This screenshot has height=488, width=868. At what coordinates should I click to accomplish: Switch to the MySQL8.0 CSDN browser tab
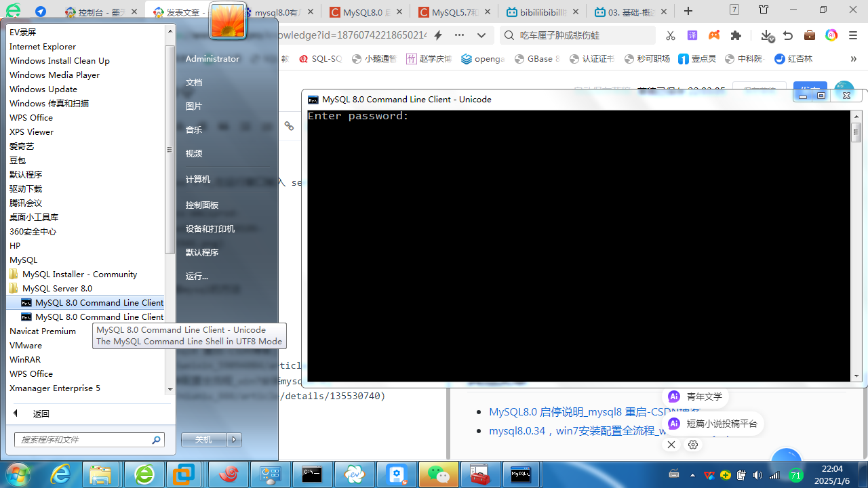(x=365, y=12)
